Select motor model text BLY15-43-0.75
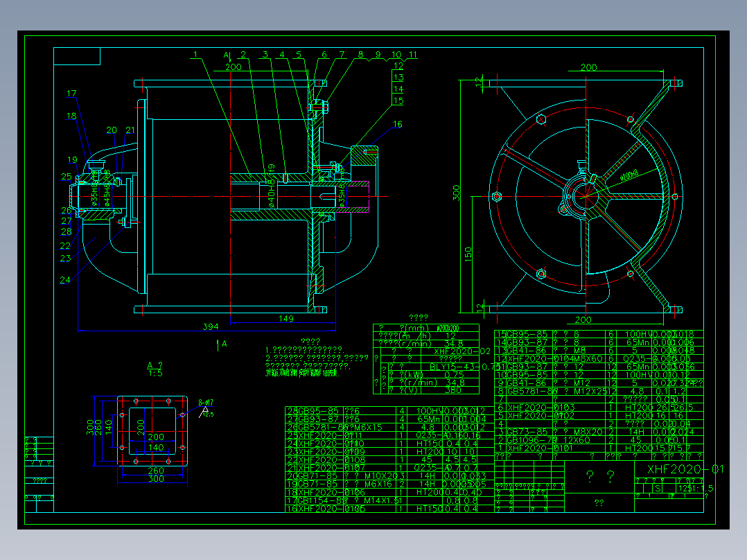The image size is (747, 560). click(465, 367)
